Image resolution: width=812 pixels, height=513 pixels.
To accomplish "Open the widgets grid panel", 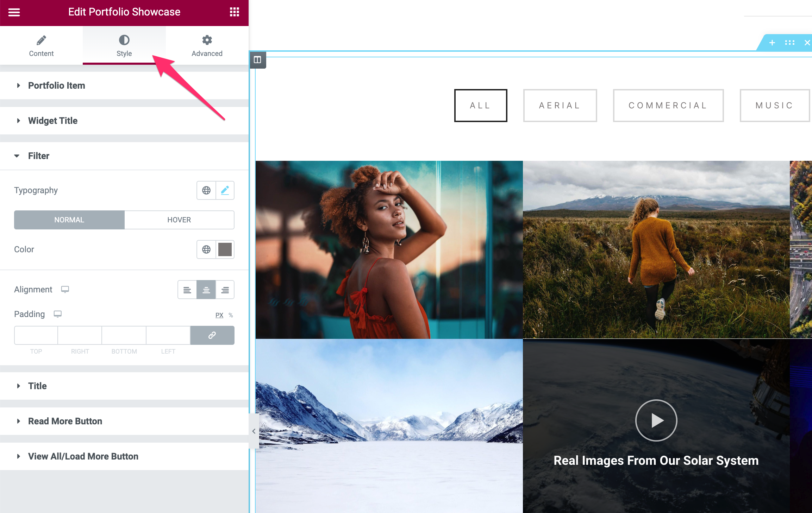I will pyautogui.click(x=235, y=12).
